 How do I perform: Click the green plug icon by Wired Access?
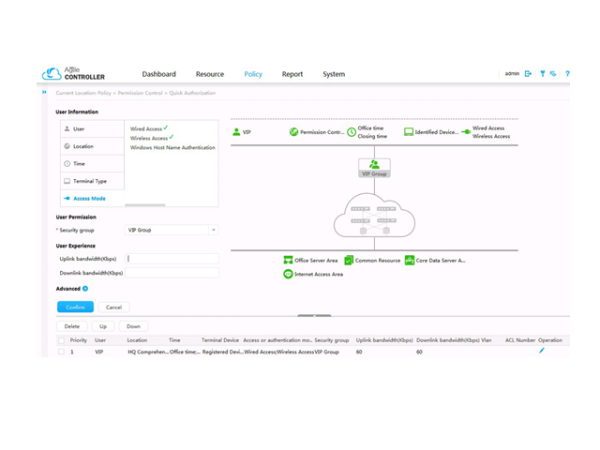pyautogui.click(x=466, y=132)
